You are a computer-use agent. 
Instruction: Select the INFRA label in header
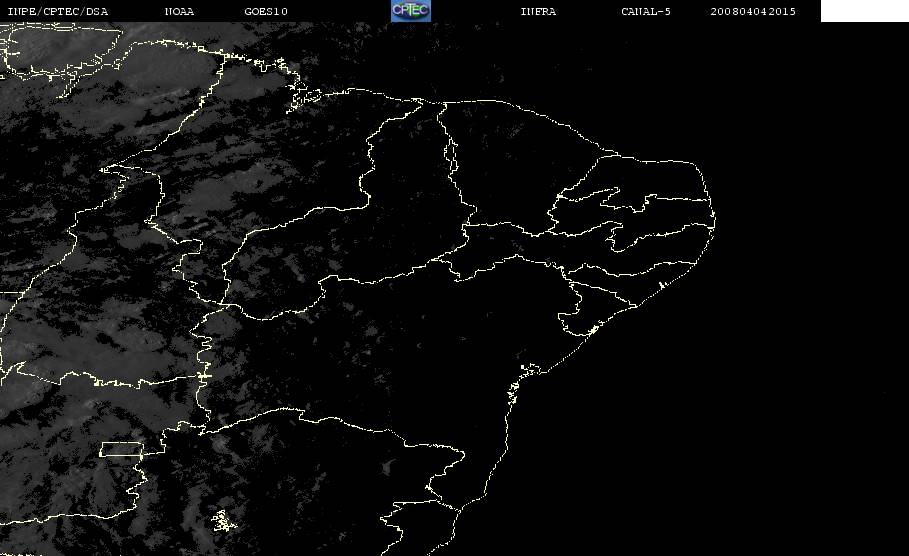click(x=538, y=11)
